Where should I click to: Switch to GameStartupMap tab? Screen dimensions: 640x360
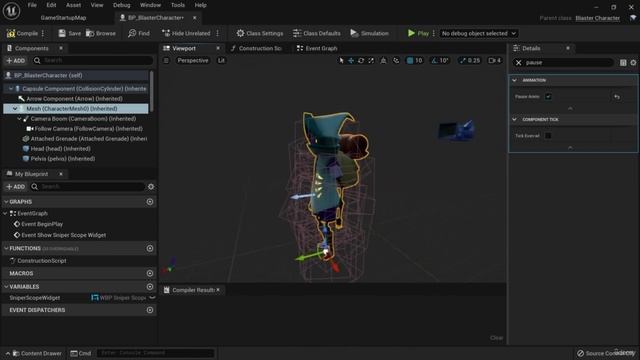[x=63, y=18]
